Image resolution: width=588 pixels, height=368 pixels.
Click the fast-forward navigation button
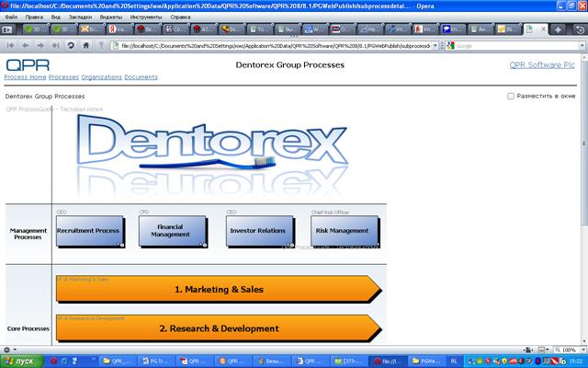click(x=55, y=45)
